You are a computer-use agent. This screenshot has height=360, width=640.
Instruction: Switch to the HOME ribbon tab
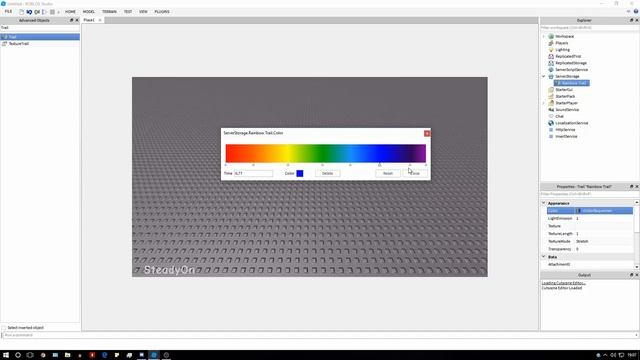click(70, 12)
